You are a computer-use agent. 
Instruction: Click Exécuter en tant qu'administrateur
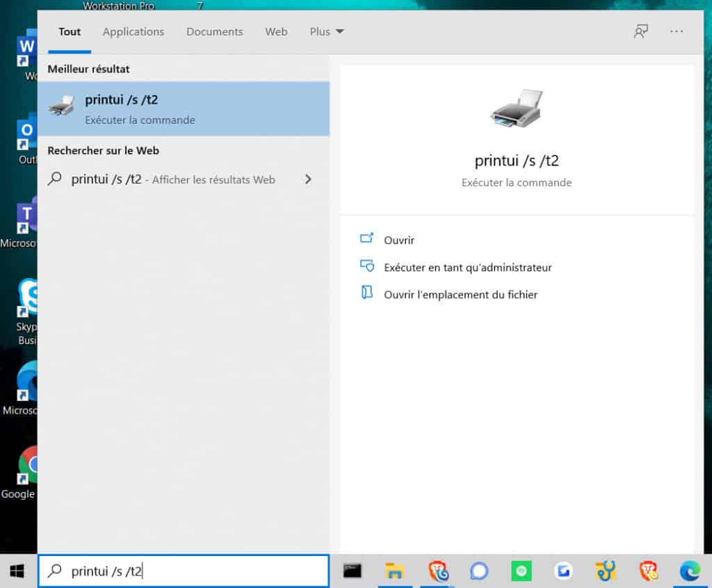click(x=468, y=268)
